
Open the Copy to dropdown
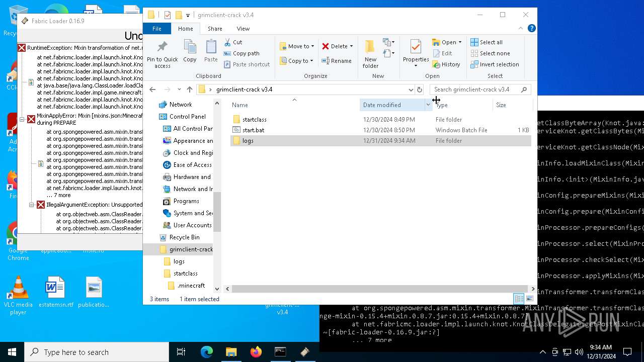[297, 61]
